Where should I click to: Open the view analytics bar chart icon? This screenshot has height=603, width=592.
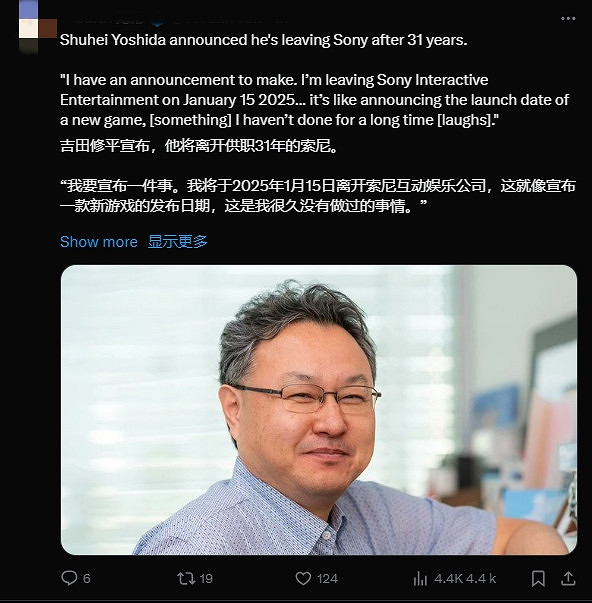point(420,578)
